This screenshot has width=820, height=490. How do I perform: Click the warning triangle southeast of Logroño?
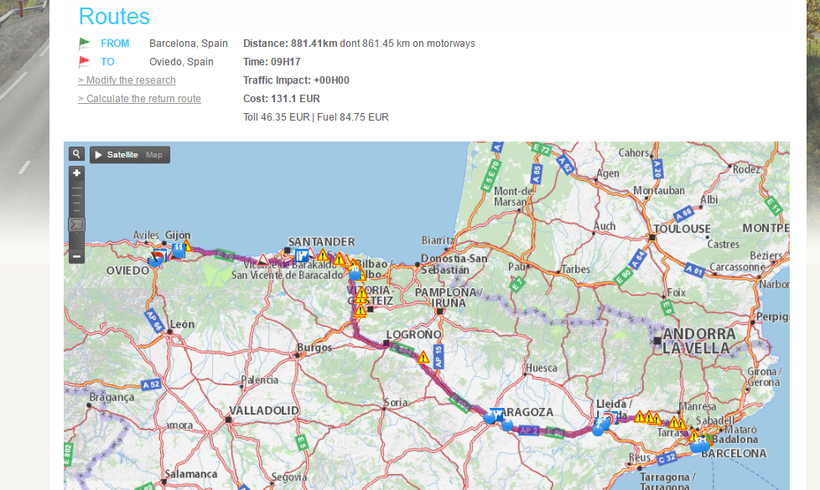pos(424,357)
